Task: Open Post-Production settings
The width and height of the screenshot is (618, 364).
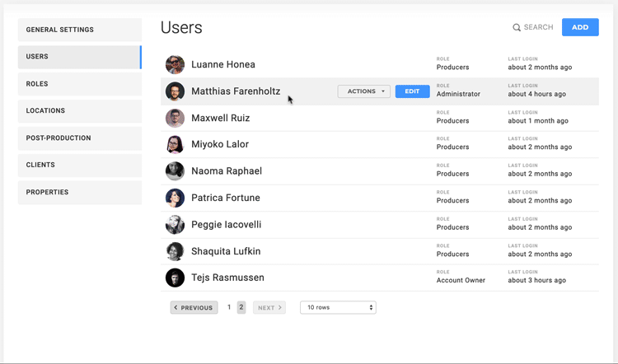Action: tap(80, 138)
